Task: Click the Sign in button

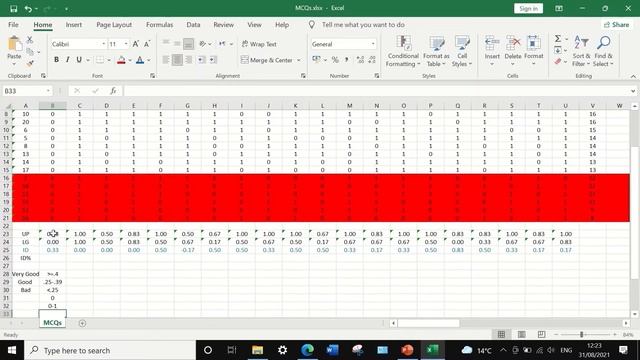Action: [x=529, y=9]
